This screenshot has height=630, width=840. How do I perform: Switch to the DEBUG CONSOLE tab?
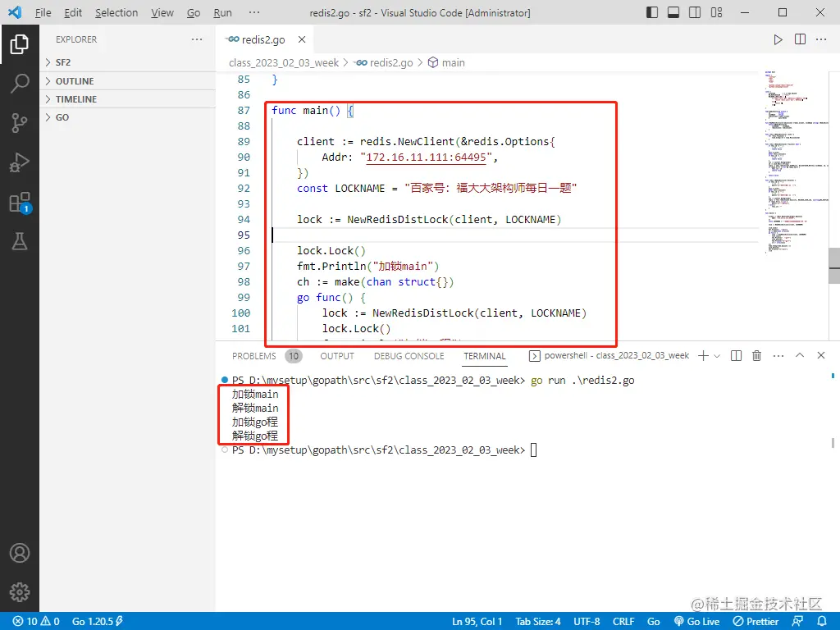click(x=409, y=356)
